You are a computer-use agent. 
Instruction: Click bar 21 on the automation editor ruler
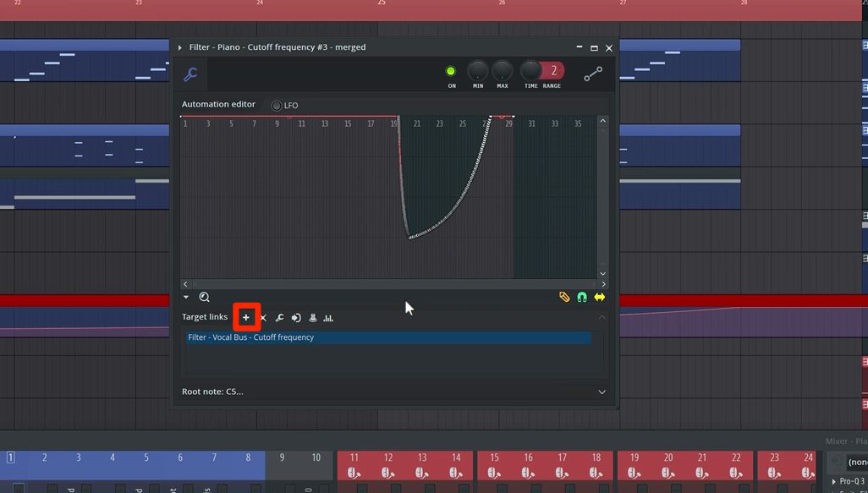pyautogui.click(x=417, y=124)
